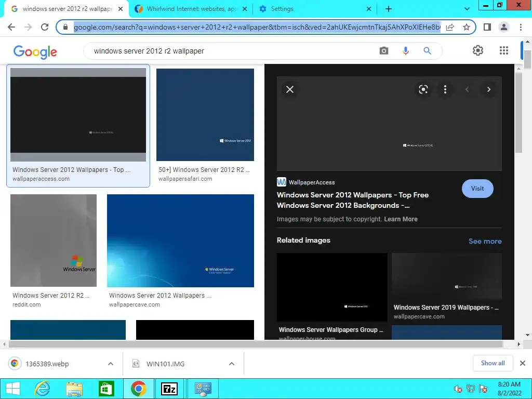Click the Visit button
The height and width of the screenshot is (399, 532).
pos(477,189)
